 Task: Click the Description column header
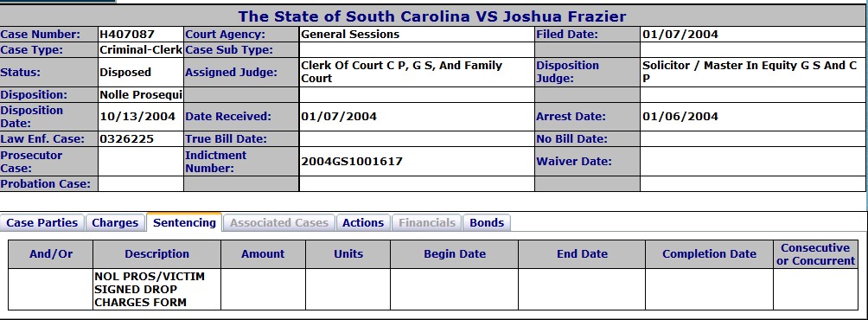(156, 254)
